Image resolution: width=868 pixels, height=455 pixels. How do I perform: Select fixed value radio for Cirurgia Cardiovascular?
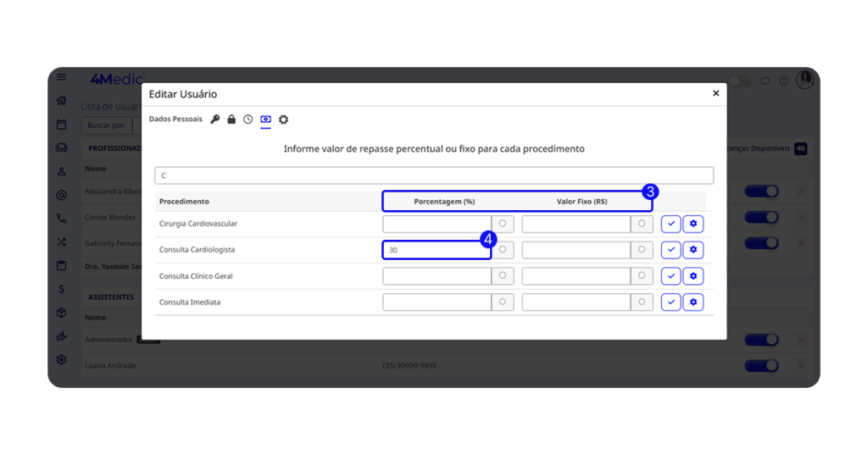click(x=642, y=224)
